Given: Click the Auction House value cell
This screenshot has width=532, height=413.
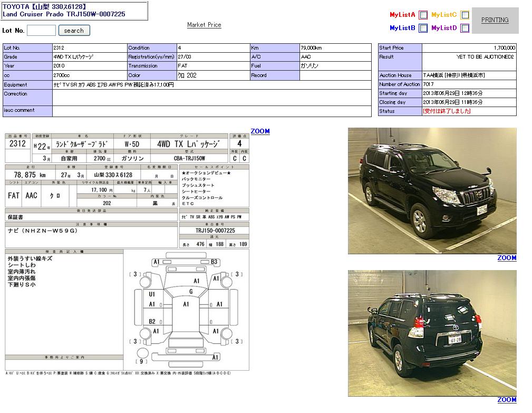Looking at the screenshot, I should click(x=469, y=75).
